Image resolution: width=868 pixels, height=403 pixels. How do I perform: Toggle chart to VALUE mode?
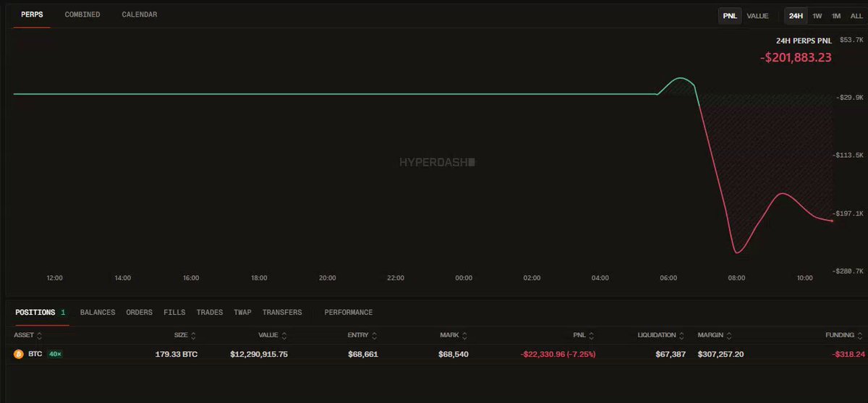[x=757, y=16]
